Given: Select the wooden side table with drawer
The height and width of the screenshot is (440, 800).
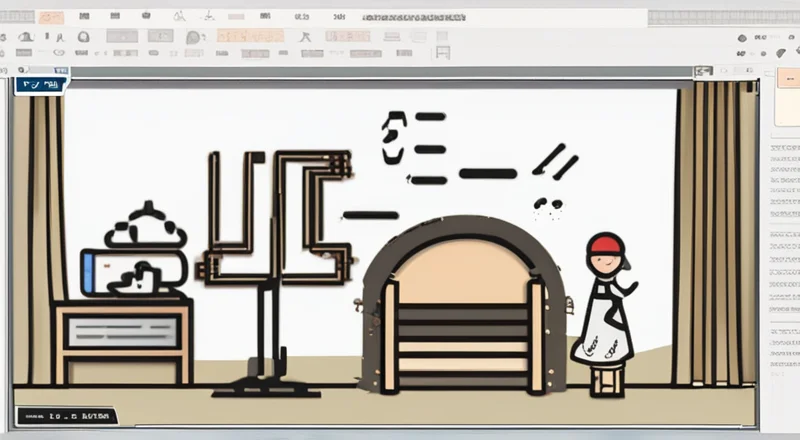Looking at the screenshot, I should pos(124,340).
